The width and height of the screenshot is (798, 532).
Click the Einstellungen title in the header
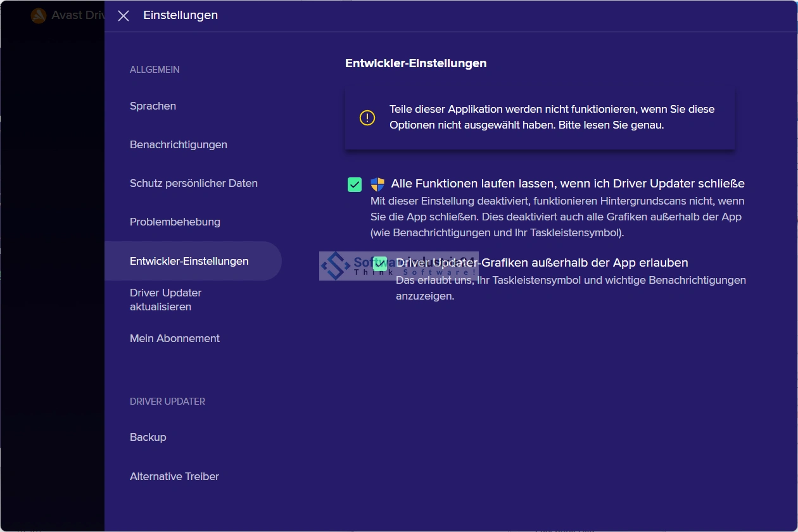pyautogui.click(x=180, y=15)
